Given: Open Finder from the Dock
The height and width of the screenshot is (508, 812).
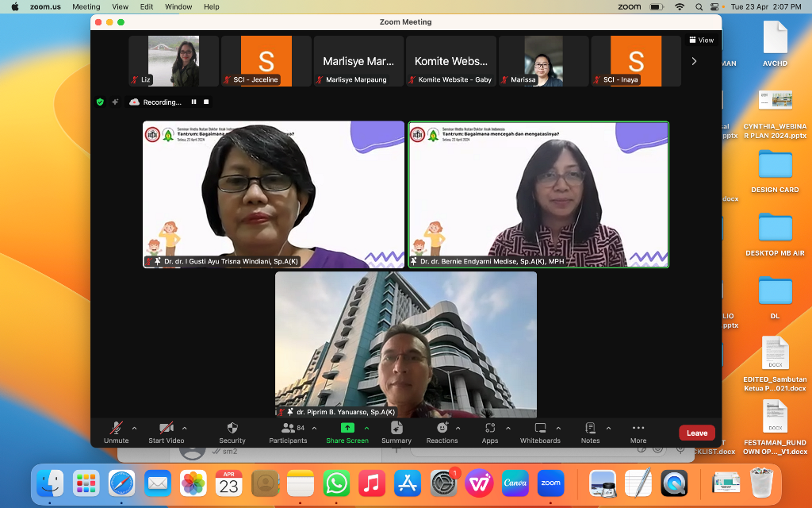Looking at the screenshot, I should click(x=50, y=483).
